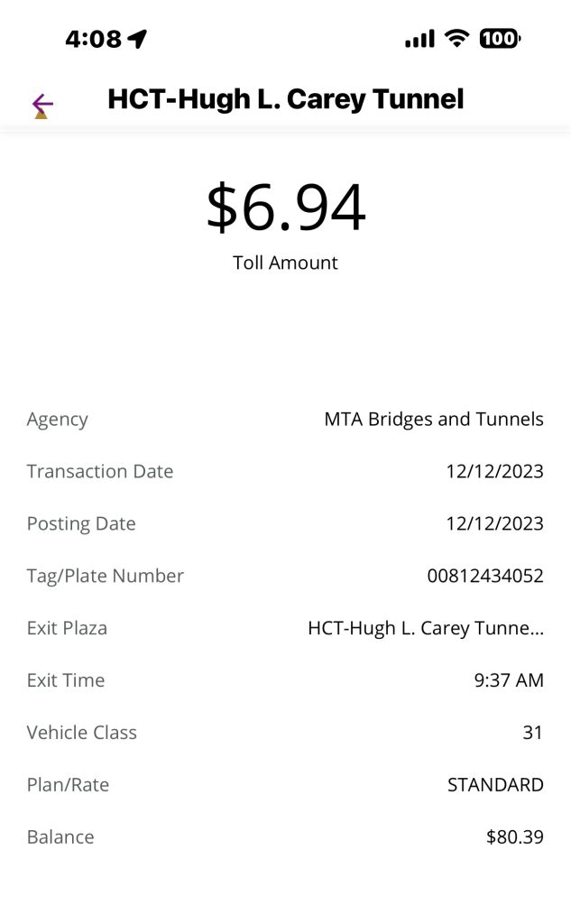
Task: Tap the $6.94 toll amount
Action: (x=285, y=207)
